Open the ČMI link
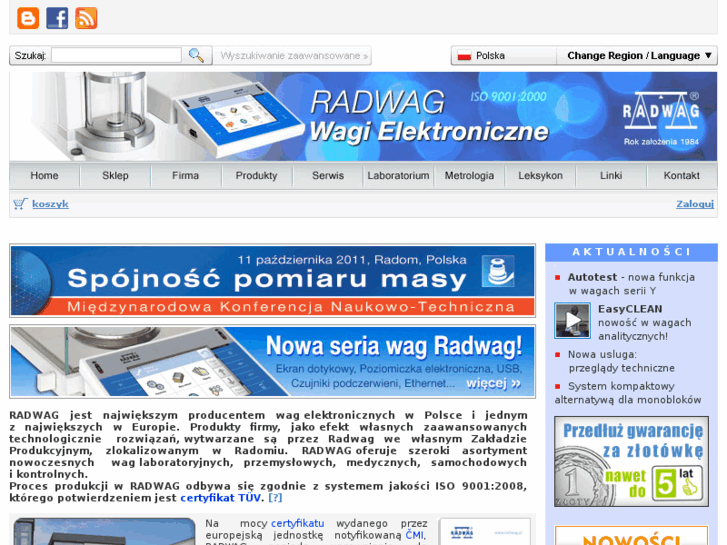The image size is (727, 545). [x=415, y=535]
